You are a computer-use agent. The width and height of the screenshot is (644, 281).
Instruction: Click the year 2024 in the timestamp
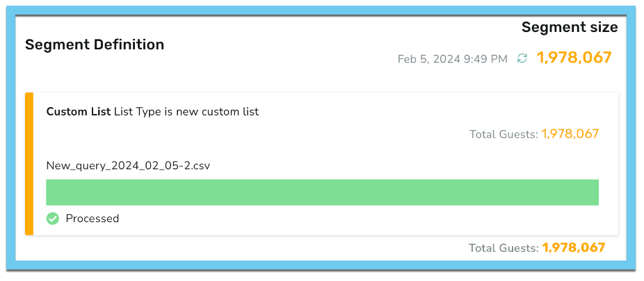pos(447,59)
